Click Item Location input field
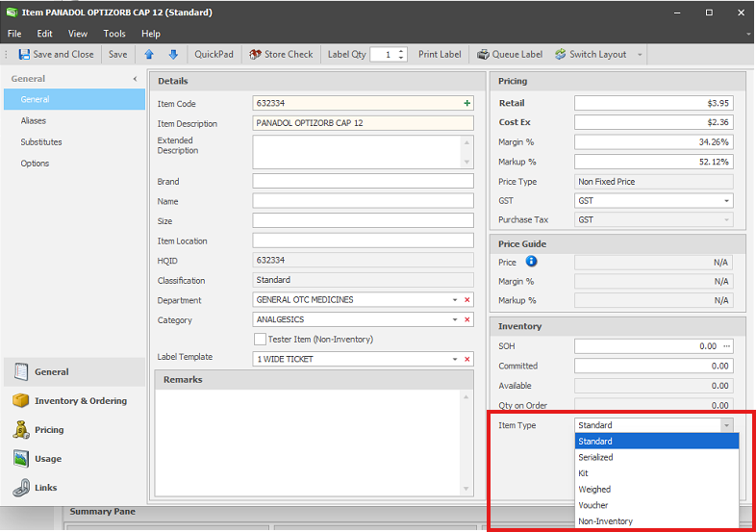The image size is (756, 532). tap(363, 241)
